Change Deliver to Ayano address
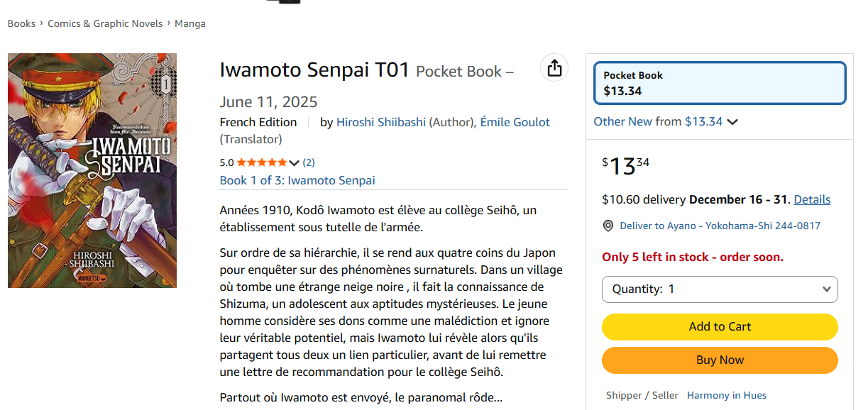Screen dimensions: 868x410 pyautogui.click(x=720, y=226)
